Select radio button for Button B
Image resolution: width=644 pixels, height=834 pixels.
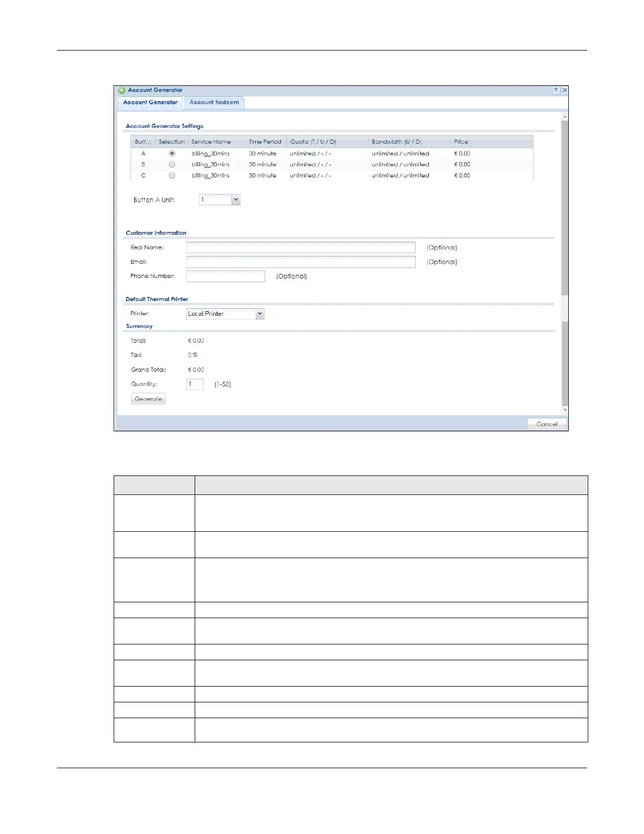pyautogui.click(x=172, y=164)
